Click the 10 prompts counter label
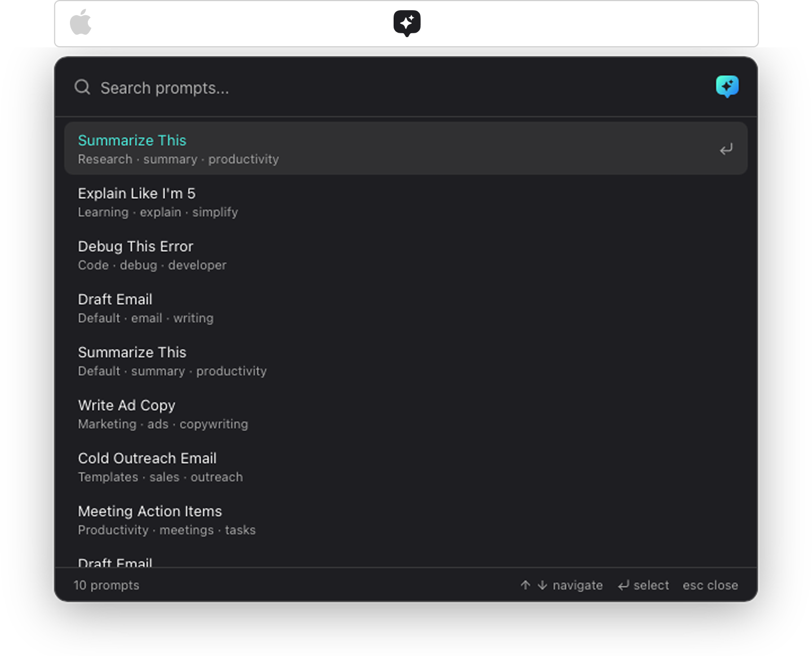This screenshot has height=656, width=812. point(107,586)
